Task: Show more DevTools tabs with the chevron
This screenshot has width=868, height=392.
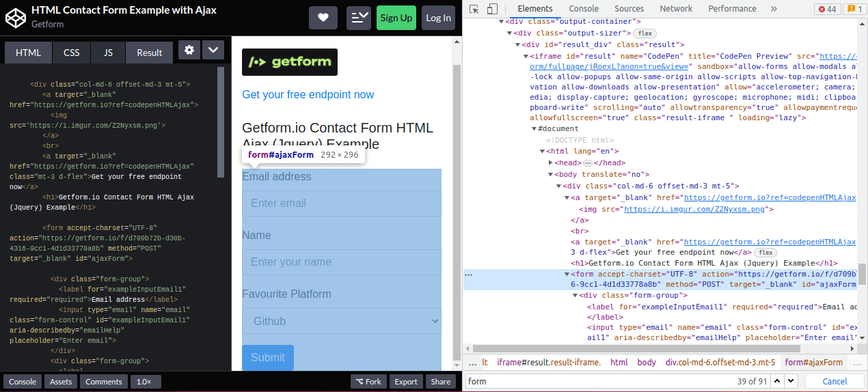Action: tap(774, 9)
